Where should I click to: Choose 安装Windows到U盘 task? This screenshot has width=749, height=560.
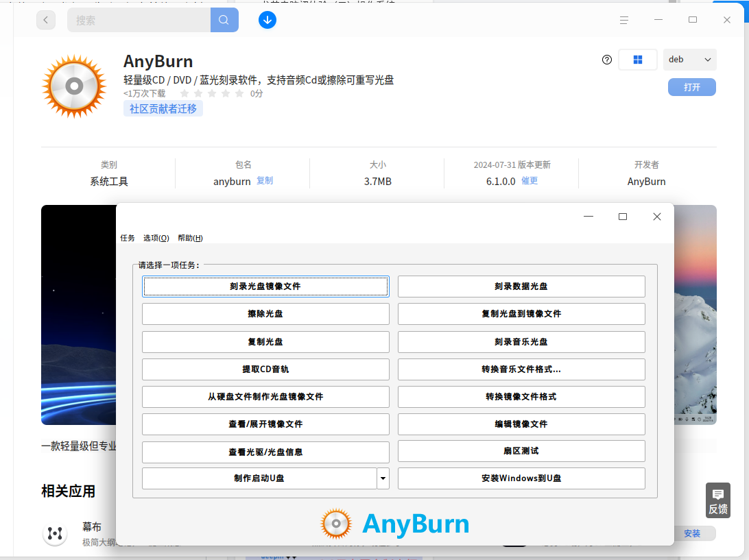[x=521, y=478]
